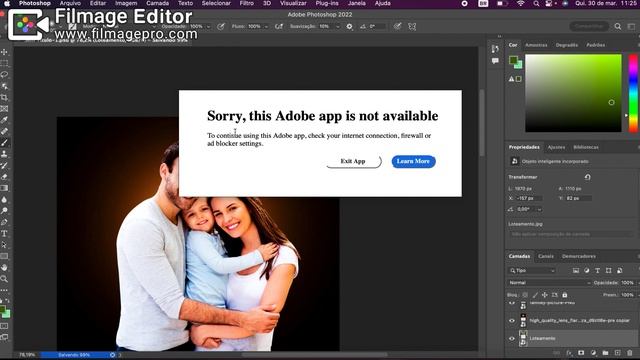Select the Rectangular Marquee tool
This screenshot has width=640, height=360.
4,63
